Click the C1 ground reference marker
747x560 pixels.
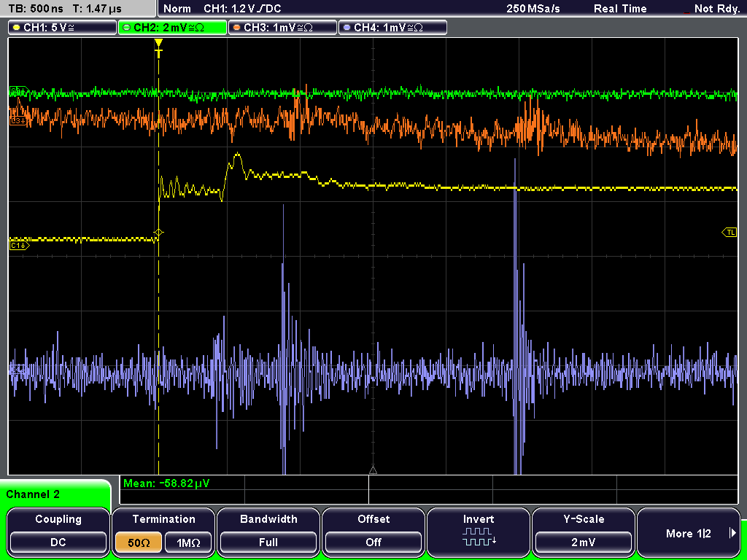pos(19,245)
